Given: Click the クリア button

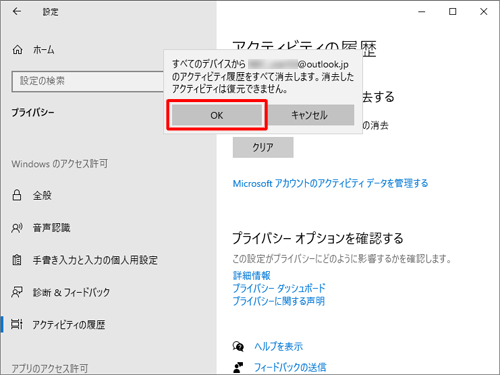Looking at the screenshot, I should (263, 147).
